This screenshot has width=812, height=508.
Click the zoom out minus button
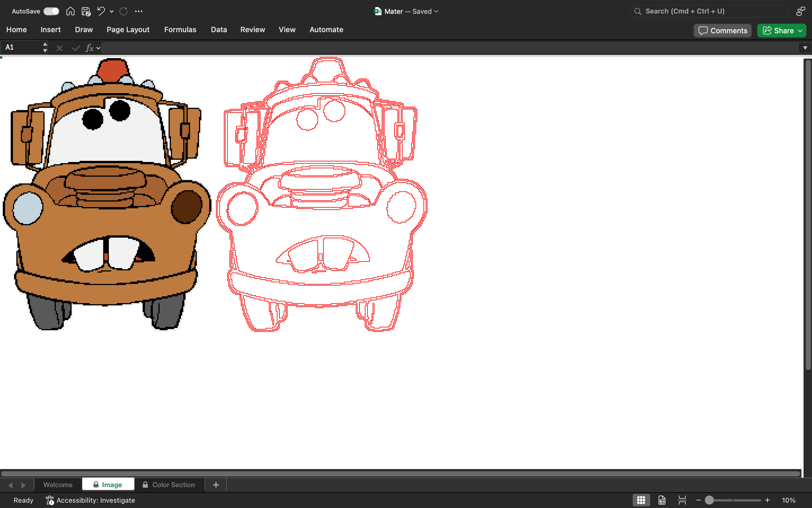point(699,500)
